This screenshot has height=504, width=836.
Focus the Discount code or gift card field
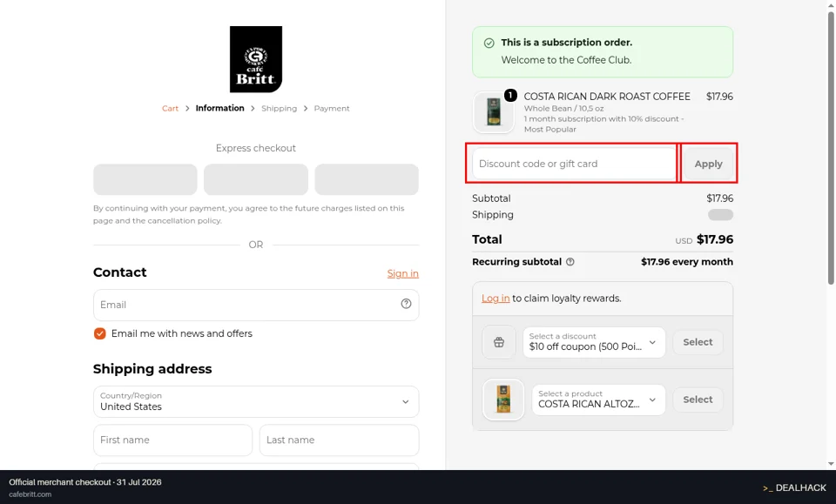pyautogui.click(x=574, y=164)
